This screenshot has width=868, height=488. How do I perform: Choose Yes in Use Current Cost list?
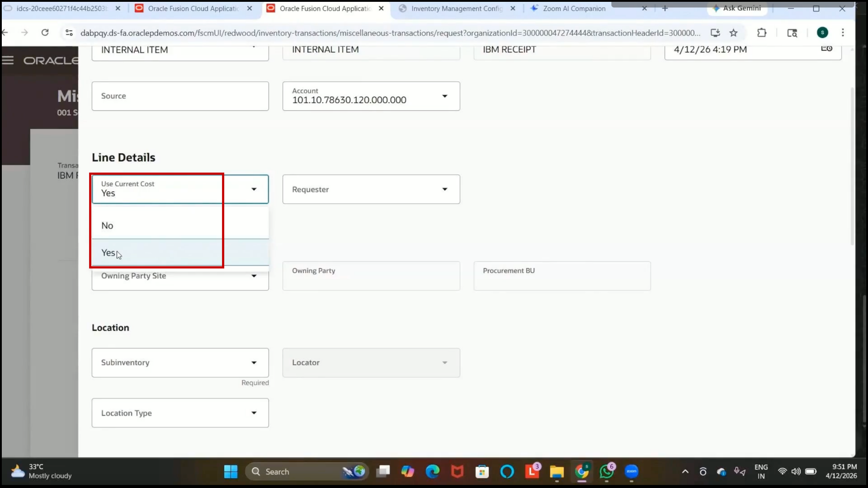tap(180, 253)
